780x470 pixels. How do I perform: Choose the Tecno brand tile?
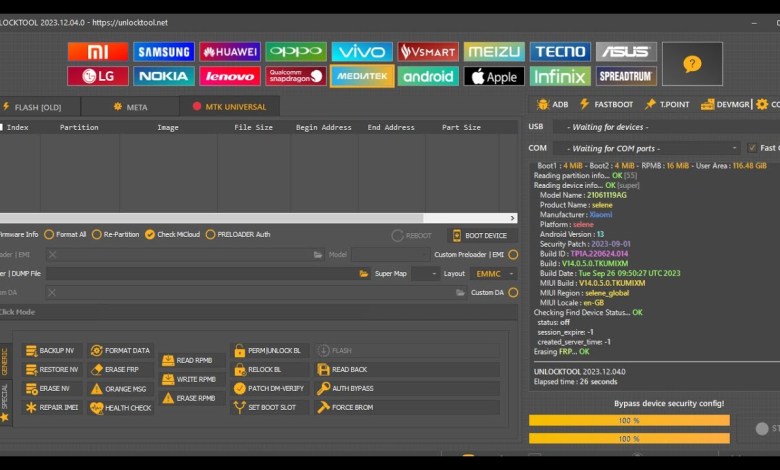[x=560, y=52]
